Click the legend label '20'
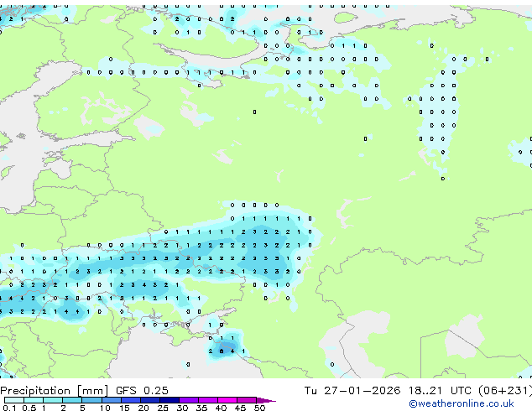Viewport: 532px width, 411px height. tap(143, 408)
